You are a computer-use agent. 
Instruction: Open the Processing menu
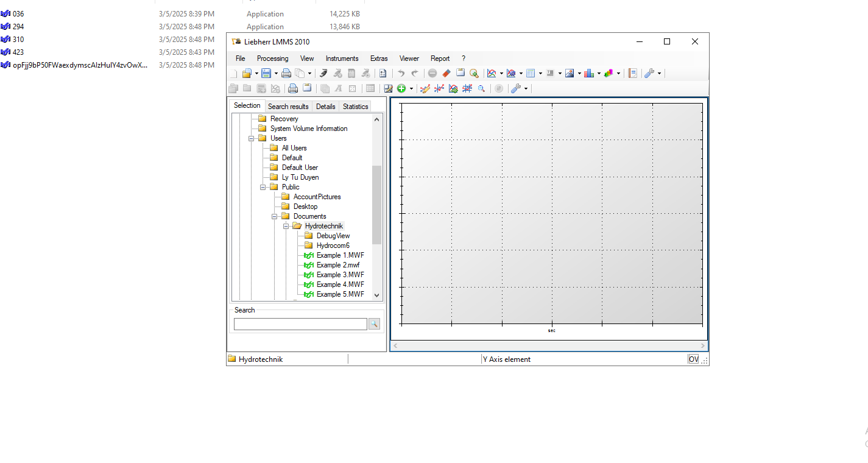pyautogui.click(x=272, y=58)
